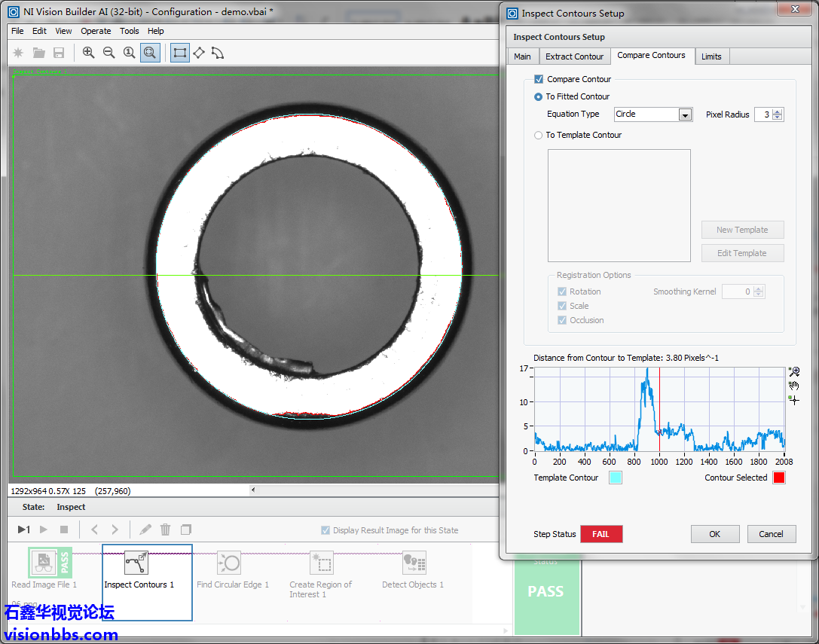Click the Edit Step pencil icon
Screen dimensions: 819x644
point(145,530)
